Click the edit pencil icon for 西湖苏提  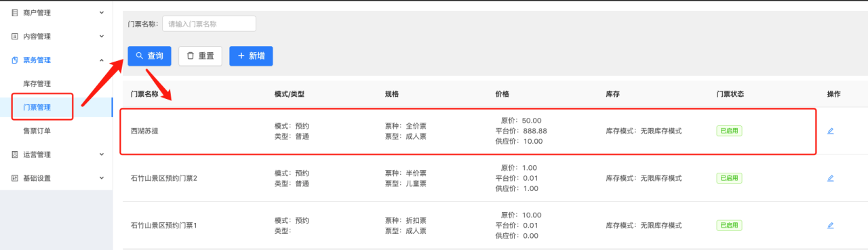[830, 131]
